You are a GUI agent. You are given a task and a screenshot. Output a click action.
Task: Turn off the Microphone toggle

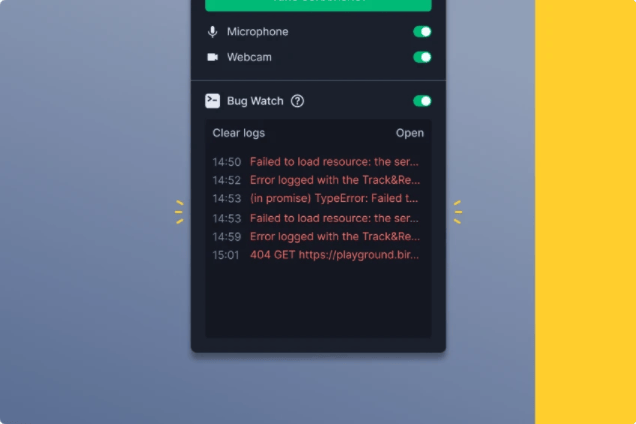[422, 32]
